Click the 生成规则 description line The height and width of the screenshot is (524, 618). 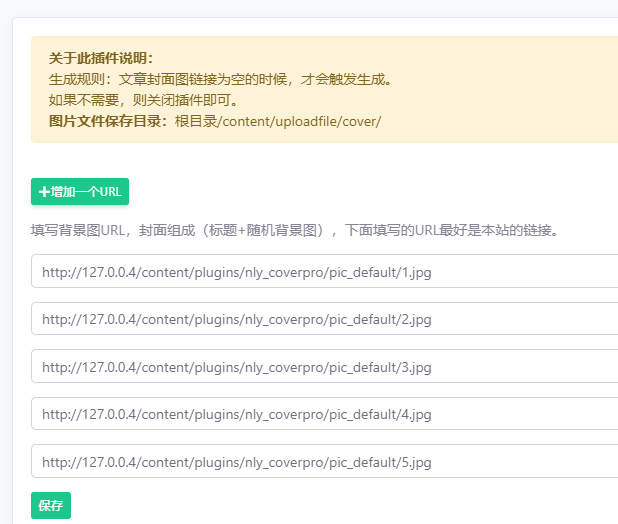coord(220,79)
